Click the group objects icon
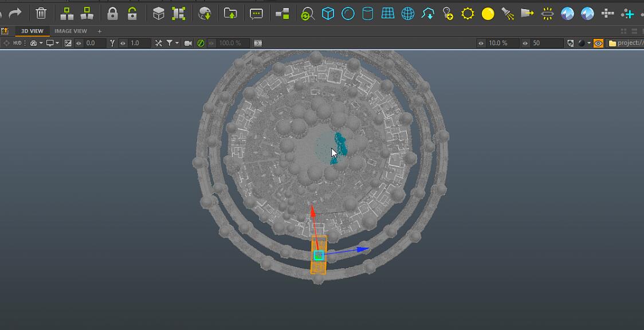Screen dimensions: 644x330 pos(67,13)
